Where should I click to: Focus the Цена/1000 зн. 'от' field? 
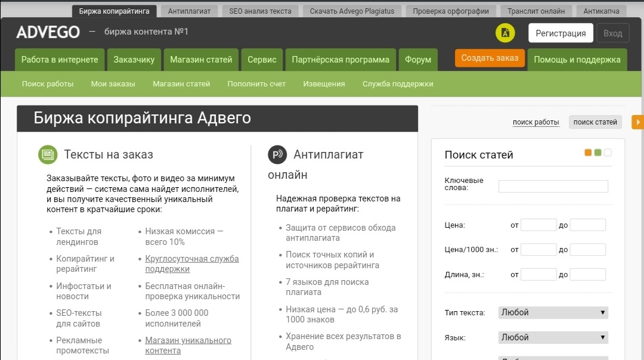coord(538,250)
